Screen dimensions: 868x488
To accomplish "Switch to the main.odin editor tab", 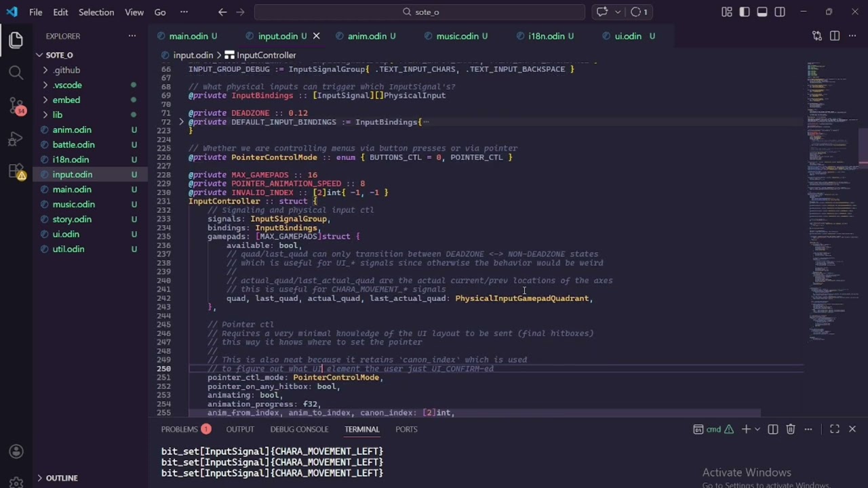I will click(x=189, y=36).
